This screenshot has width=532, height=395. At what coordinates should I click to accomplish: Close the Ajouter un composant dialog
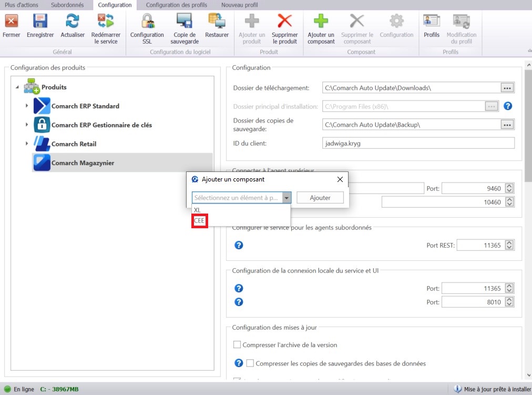340,179
